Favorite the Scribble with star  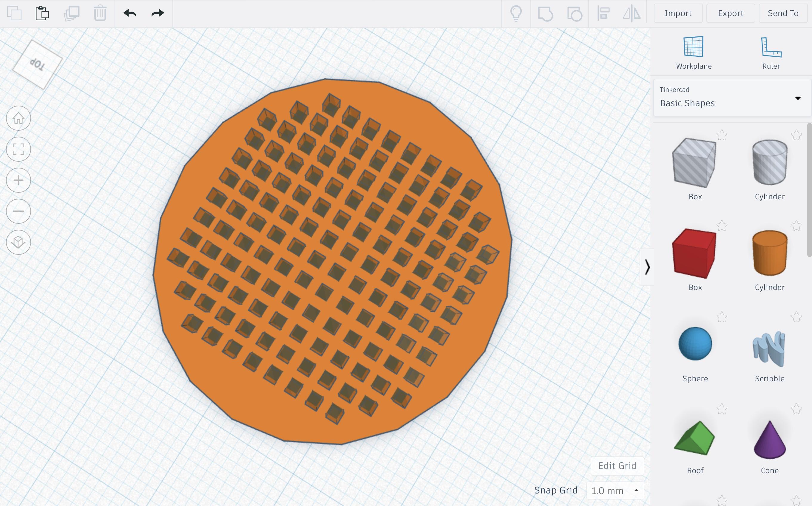796,317
